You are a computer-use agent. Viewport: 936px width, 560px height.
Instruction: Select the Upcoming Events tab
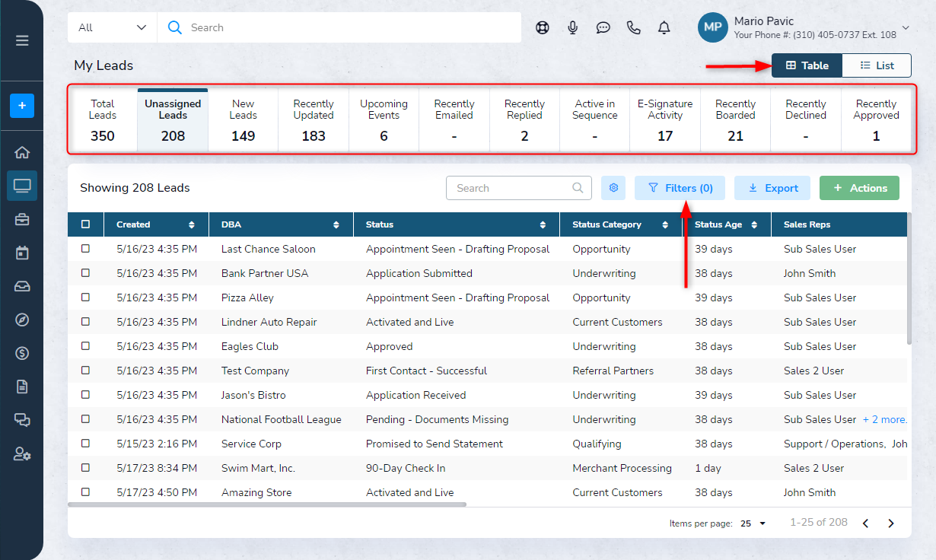(x=384, y=120)
